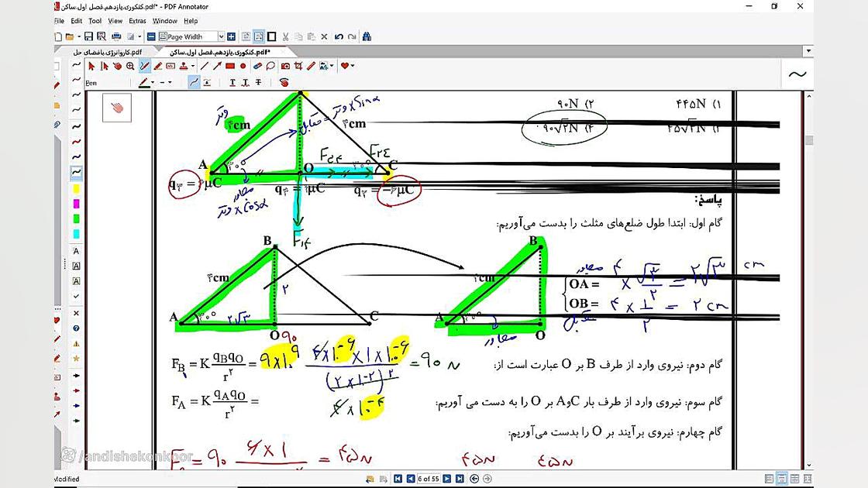Open Find with binoculars icon
Screen dimensions: 868x488
(367, 36)
